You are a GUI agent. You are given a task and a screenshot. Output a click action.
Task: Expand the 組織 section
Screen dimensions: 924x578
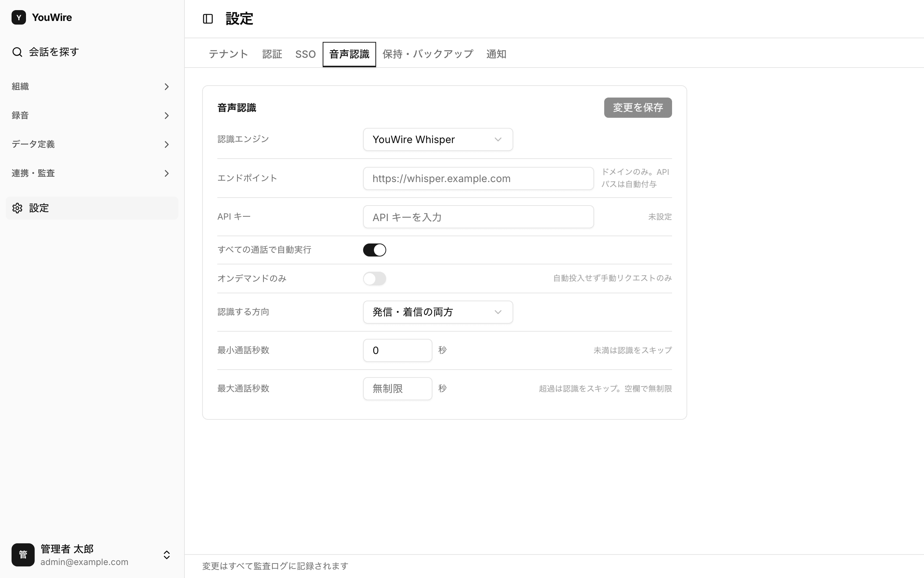click(92, 87)
